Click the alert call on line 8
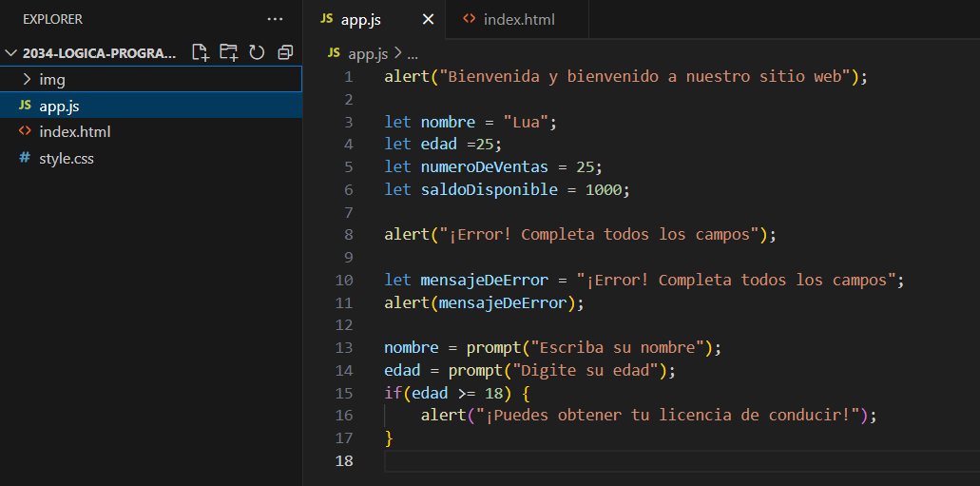Viewport: 980px width, 486px height. click(x=407, y=235)
